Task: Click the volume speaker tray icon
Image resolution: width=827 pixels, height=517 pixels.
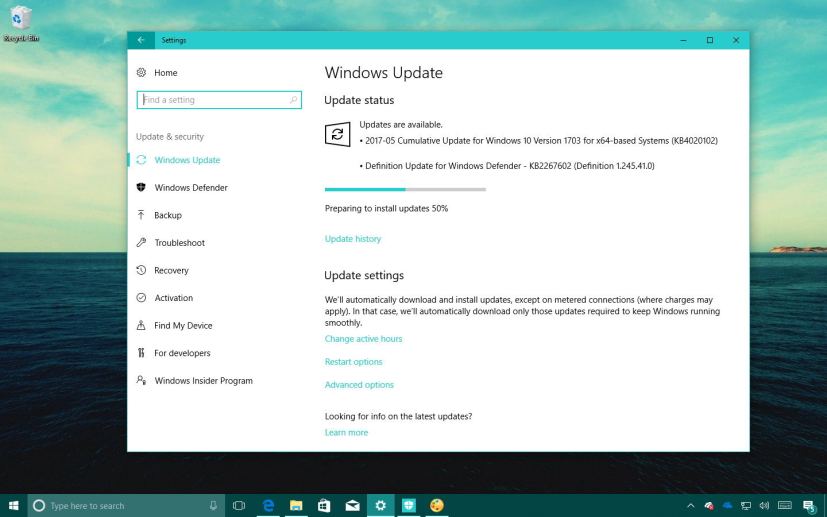Action: pyautogui.click(x=764, y=506)
